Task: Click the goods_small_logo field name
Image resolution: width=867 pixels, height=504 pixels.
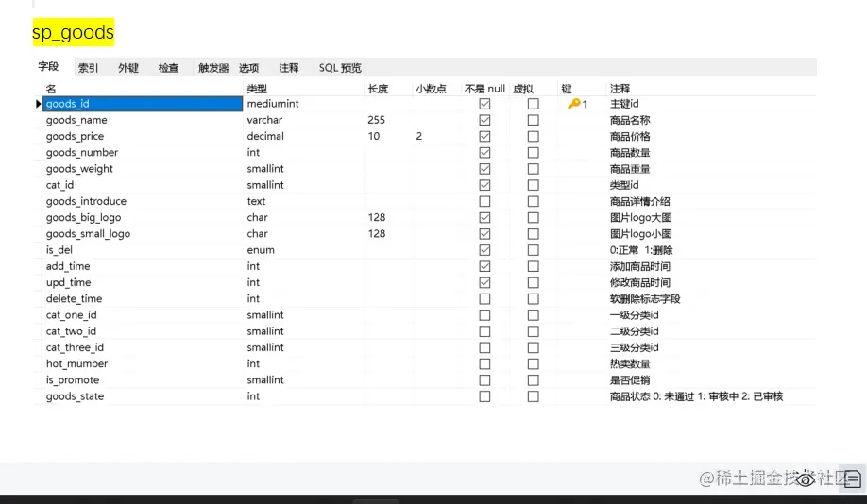Action: [88, 234]
